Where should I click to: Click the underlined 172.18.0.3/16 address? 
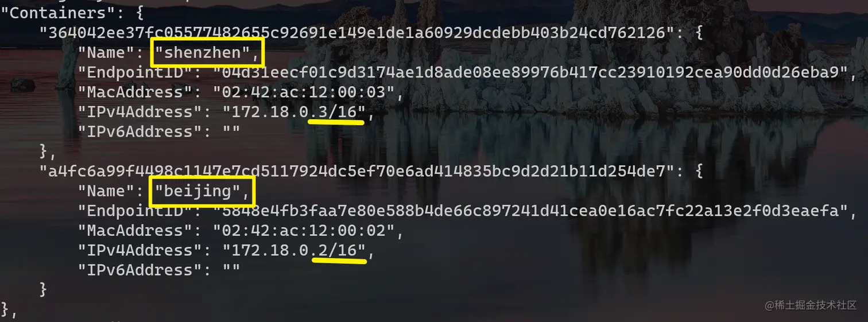[x=294, y=112]
